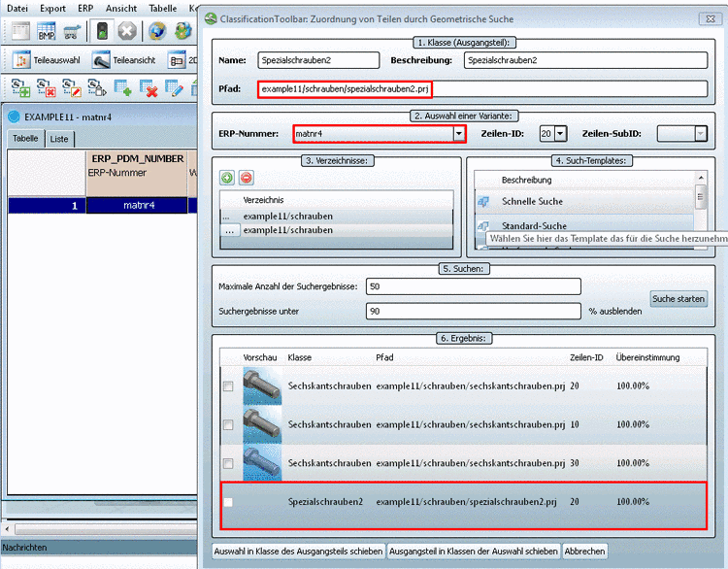This screenshot has height=569, width=728.
Task: Open the ERP-Nummer dropdown showing matnr4
Action: 459,134
